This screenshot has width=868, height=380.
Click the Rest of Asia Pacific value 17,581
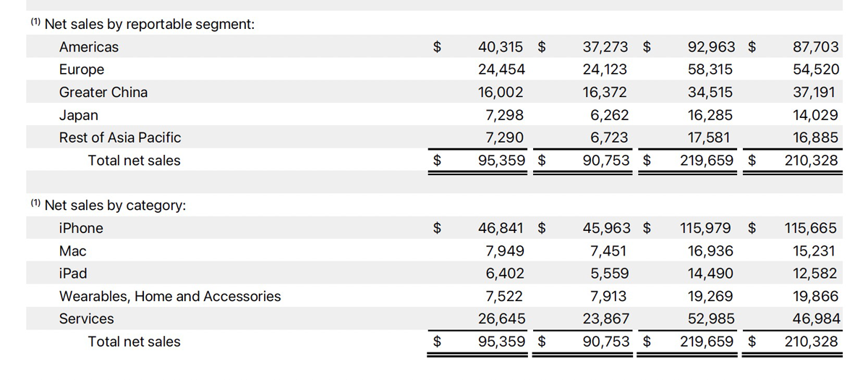[710, 138]
